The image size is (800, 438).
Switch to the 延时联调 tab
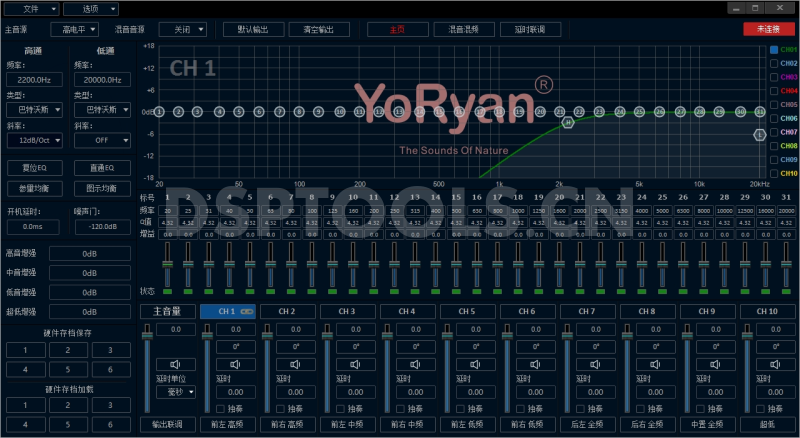click(531, 30)
